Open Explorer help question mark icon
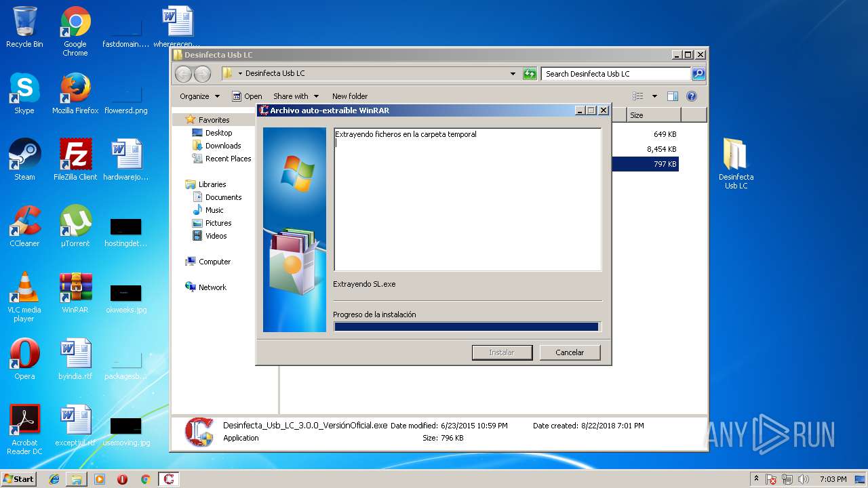The image size is (868, 488). point(692,96)
